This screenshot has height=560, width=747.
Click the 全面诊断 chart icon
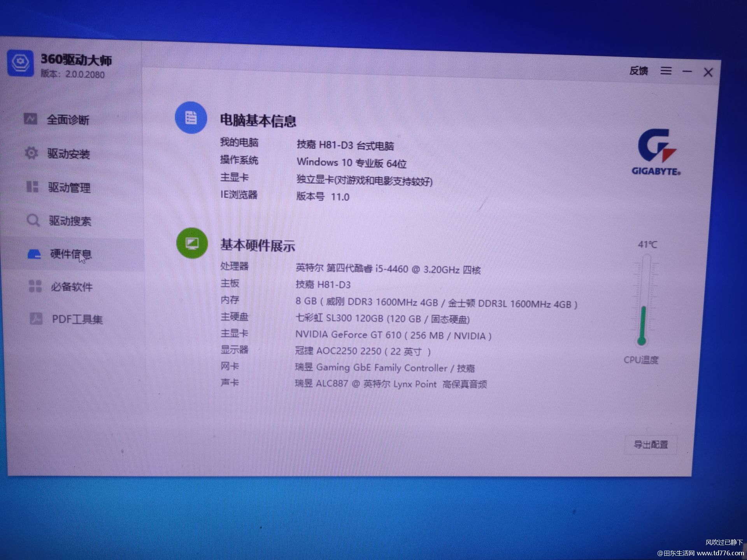30,119
